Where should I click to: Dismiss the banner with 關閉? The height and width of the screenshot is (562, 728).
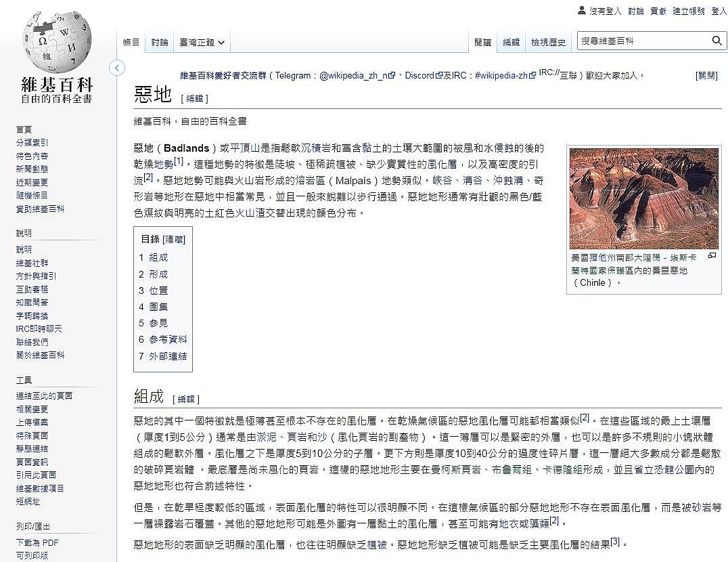click(x=706, y=76)
